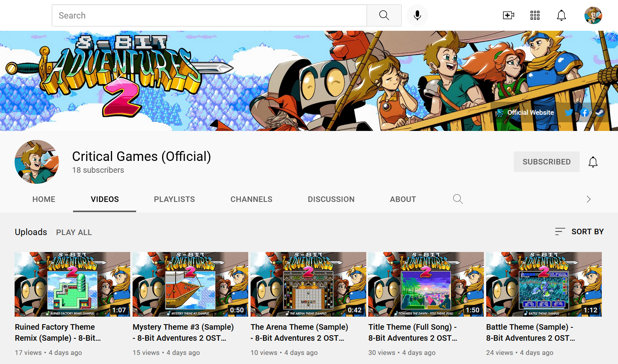Play the Ruined Factory Remix thumbnail
Viewport: 618px width, 364px height.
click(x=73, y=284)
